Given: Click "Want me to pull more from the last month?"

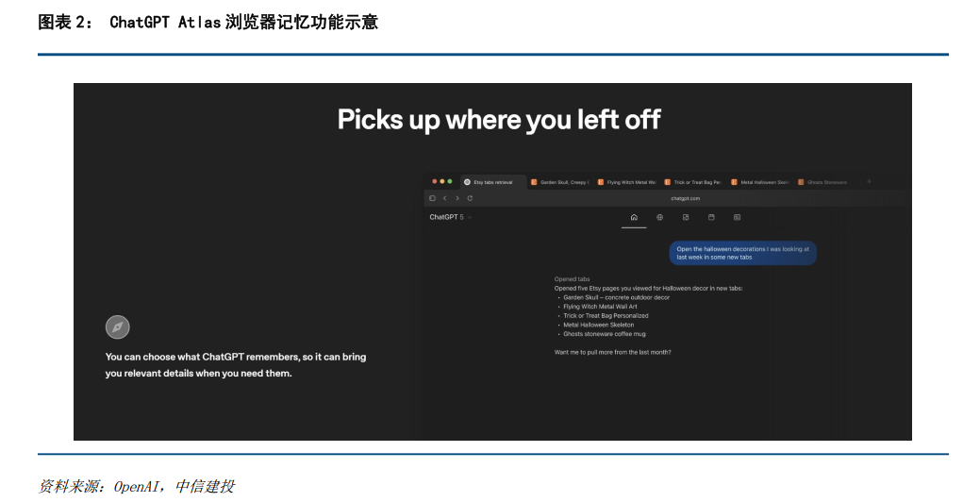Looking at the screenshot, I should [612, 353].
